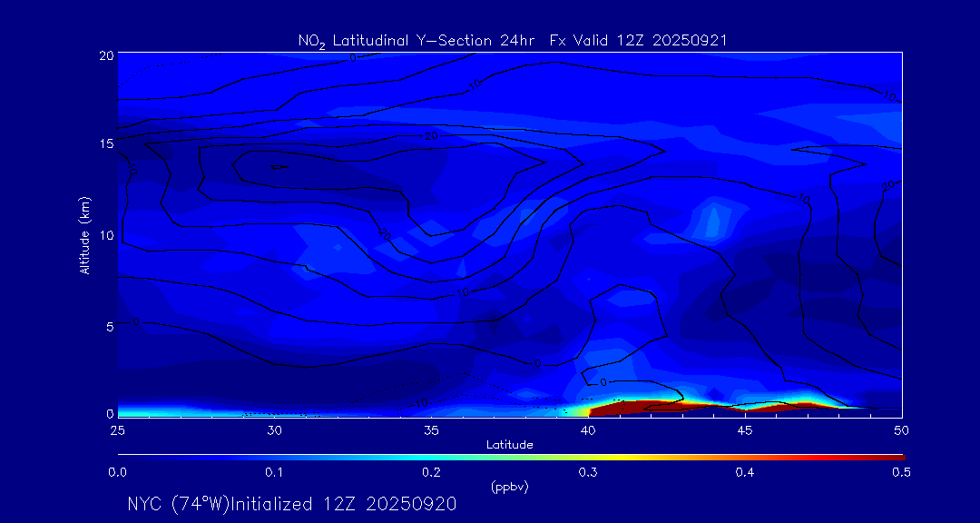This screenshot has height=523, width=980.
Task: Select the 20 km altitude tick label
Action: (x=104, y=55)
